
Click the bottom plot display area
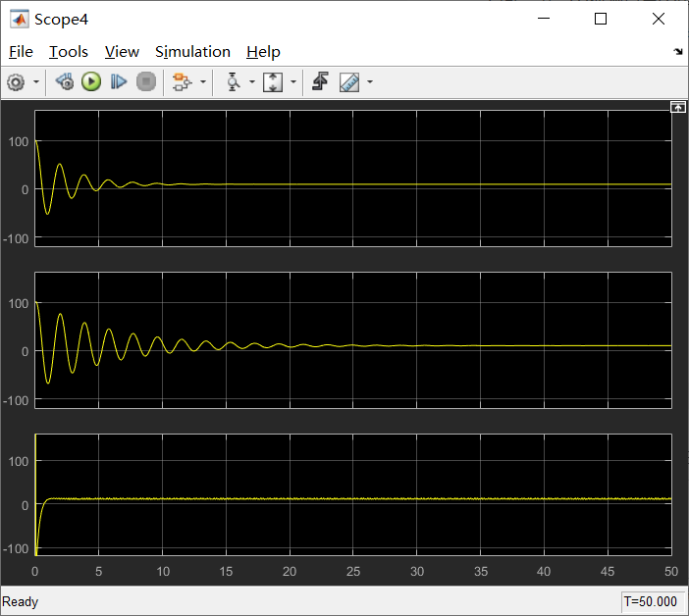coord(353,494)
